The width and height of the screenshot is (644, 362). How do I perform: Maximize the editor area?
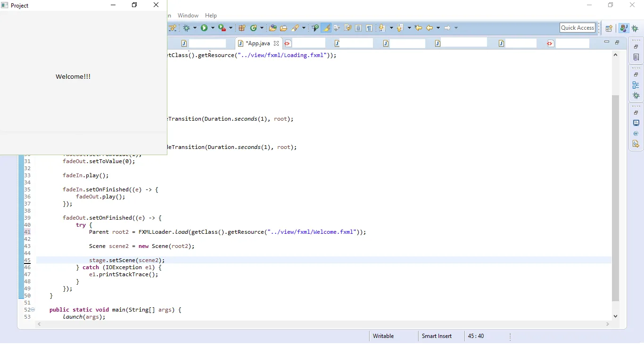pos(617,42)
